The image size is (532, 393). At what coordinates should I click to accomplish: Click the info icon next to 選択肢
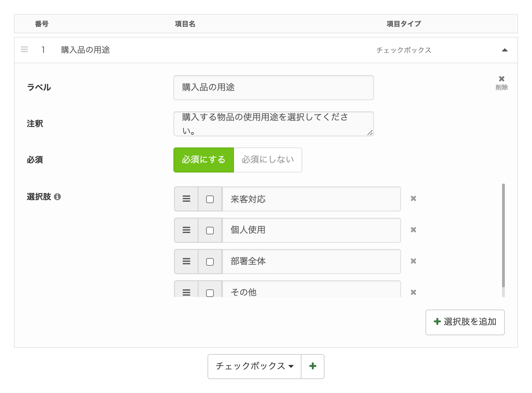(57, 197)
